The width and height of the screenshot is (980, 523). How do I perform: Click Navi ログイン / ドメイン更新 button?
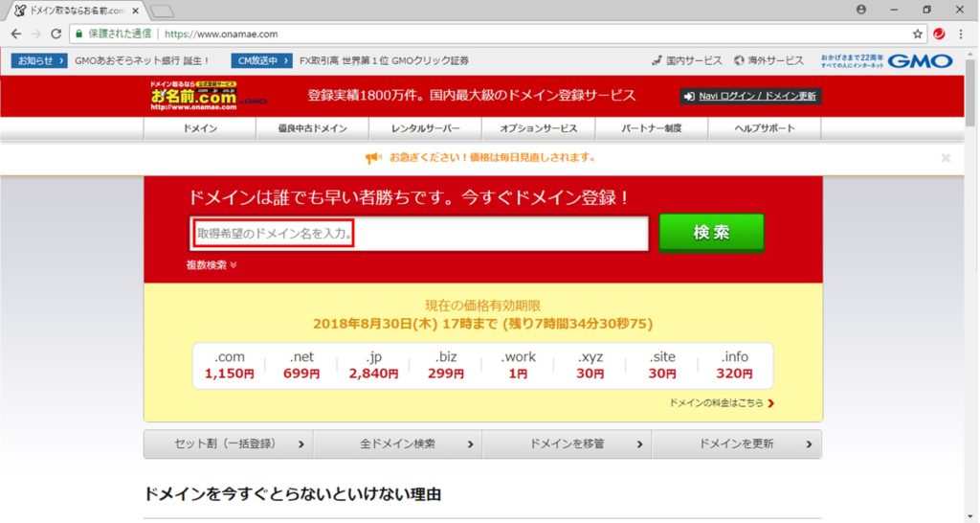click(x=750, y=97)
